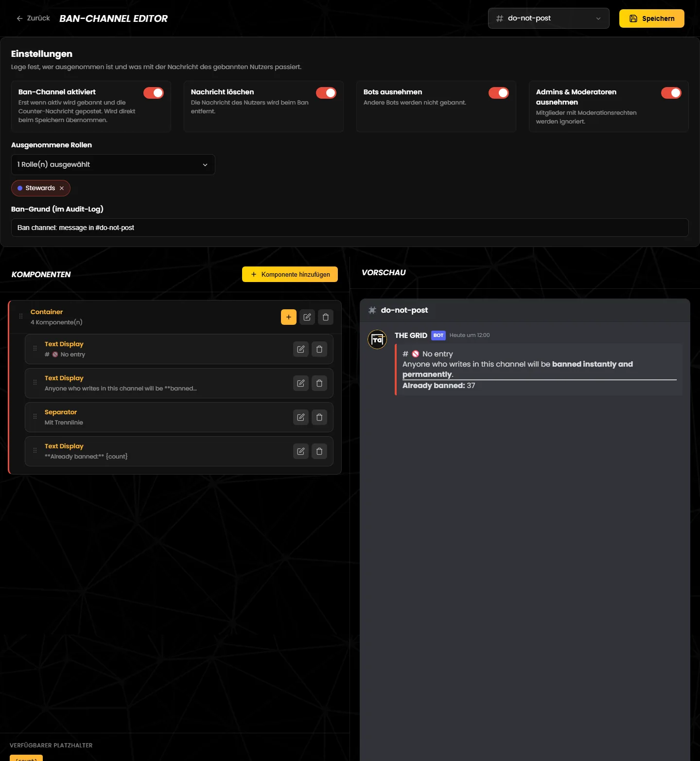Delete the Separator component
Viewport: 700px width, 761px height.
[x=319, y=417]
